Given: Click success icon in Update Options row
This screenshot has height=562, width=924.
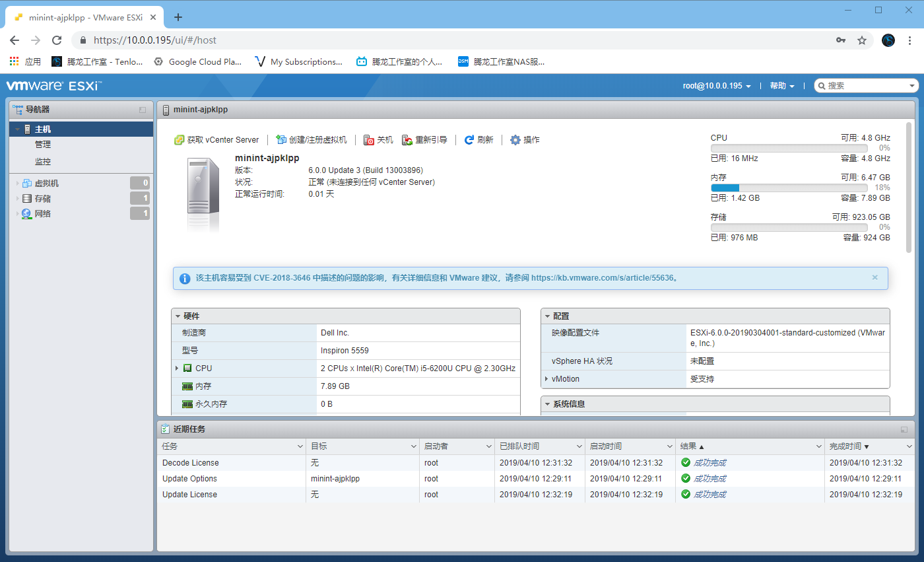Looking at the screenshot, I should pos(686,479).
